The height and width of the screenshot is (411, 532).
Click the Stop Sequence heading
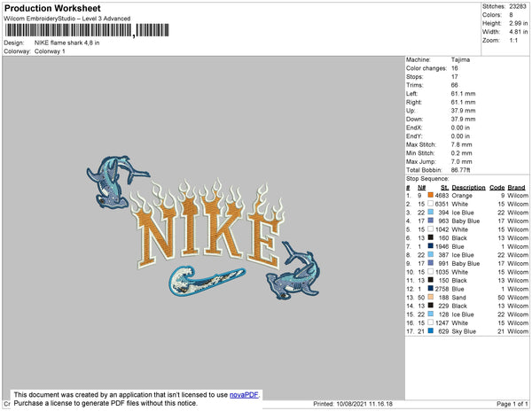pyautogui.click(x=427, y=179)
